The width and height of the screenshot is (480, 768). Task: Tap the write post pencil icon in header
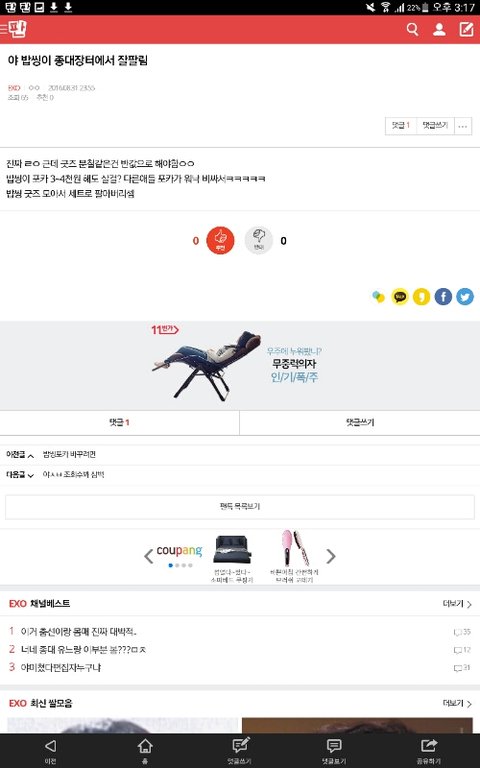(x=466, y=29)
